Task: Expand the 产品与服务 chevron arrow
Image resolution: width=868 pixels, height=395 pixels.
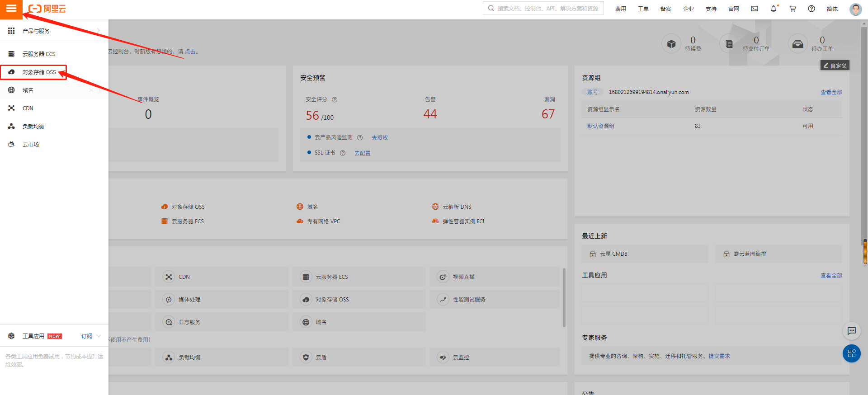Action: pos(99,31)
